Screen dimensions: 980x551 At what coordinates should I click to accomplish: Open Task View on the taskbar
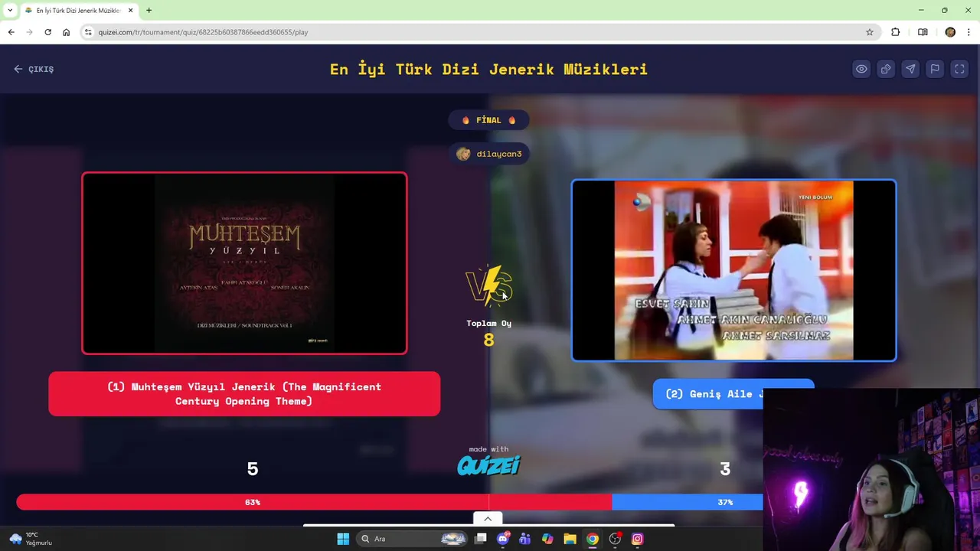(x=481, y=539)
